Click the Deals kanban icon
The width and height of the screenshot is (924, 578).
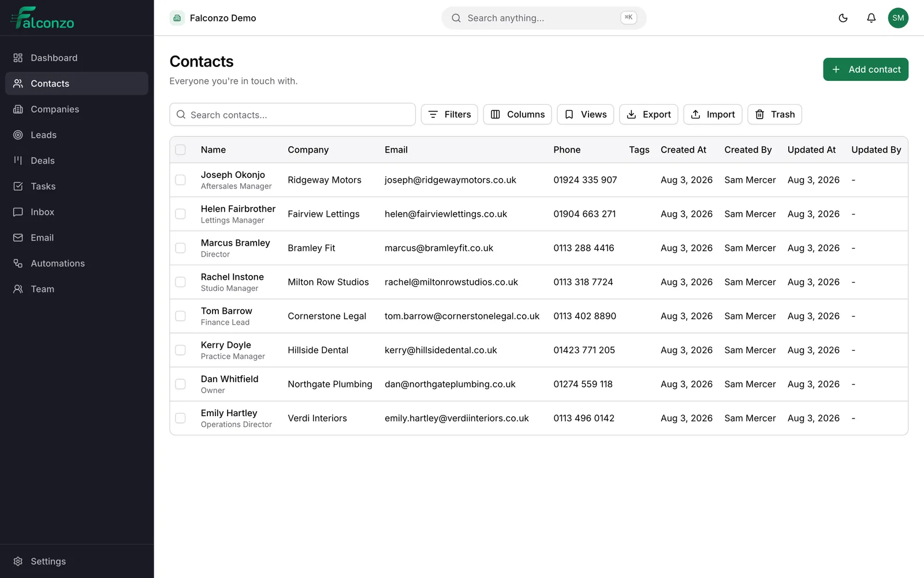[18, 161]
